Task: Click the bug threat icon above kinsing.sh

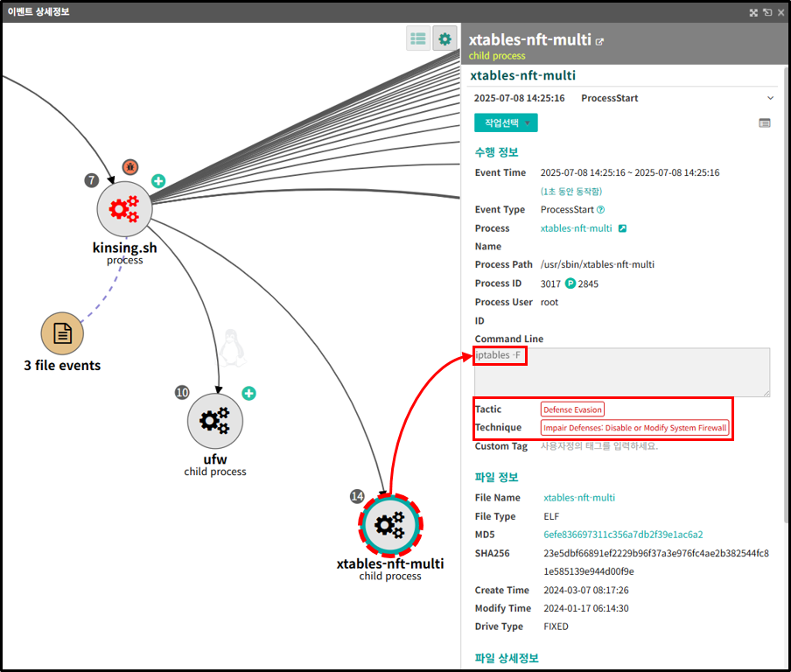Action: (129, 166)
